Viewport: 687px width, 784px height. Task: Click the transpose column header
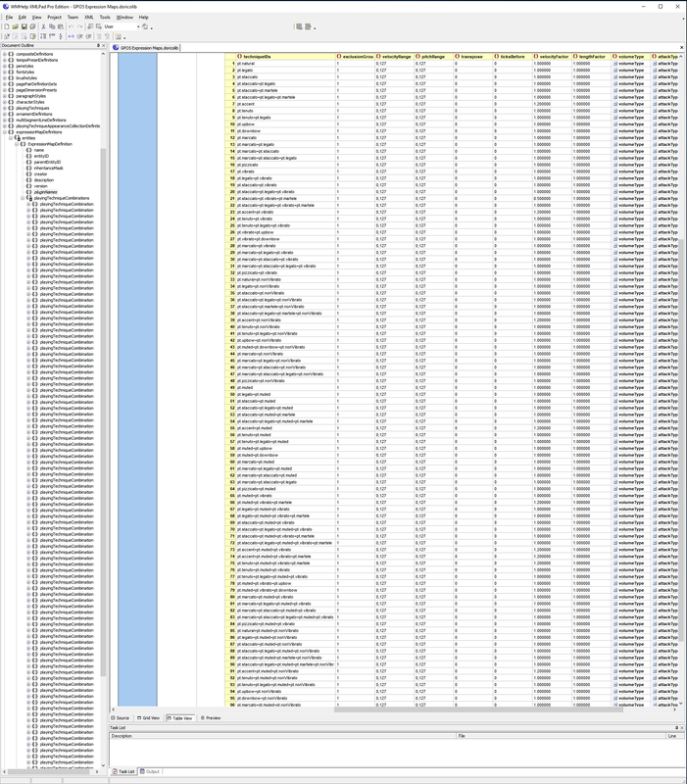point(473,57)
